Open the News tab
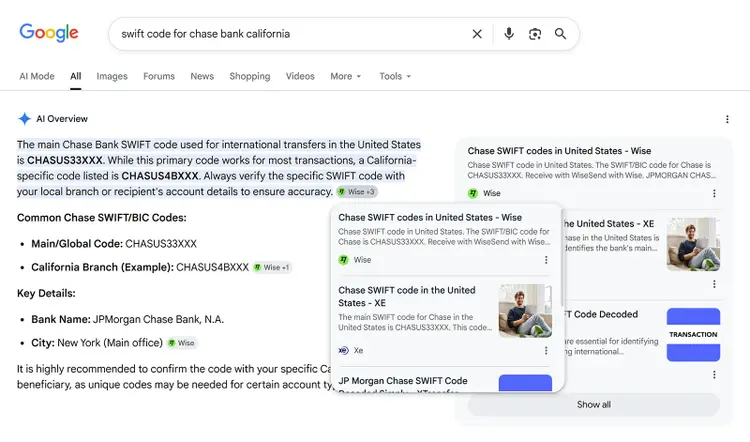The width and height of the screenshot is (750, 442). [202, 76]
